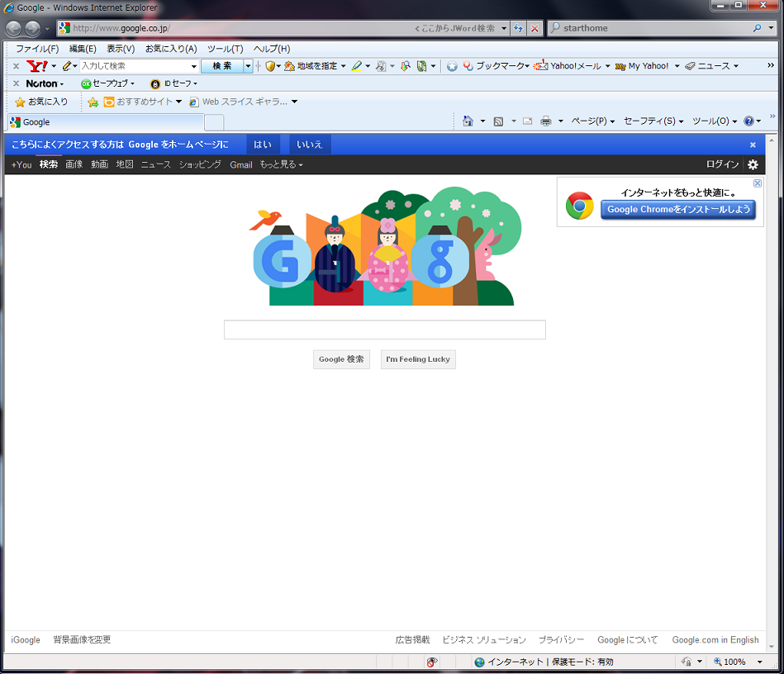Click I'm Feeling Lucky button
The height and width of the screenshot is (674, 784).
pos(418,359)
